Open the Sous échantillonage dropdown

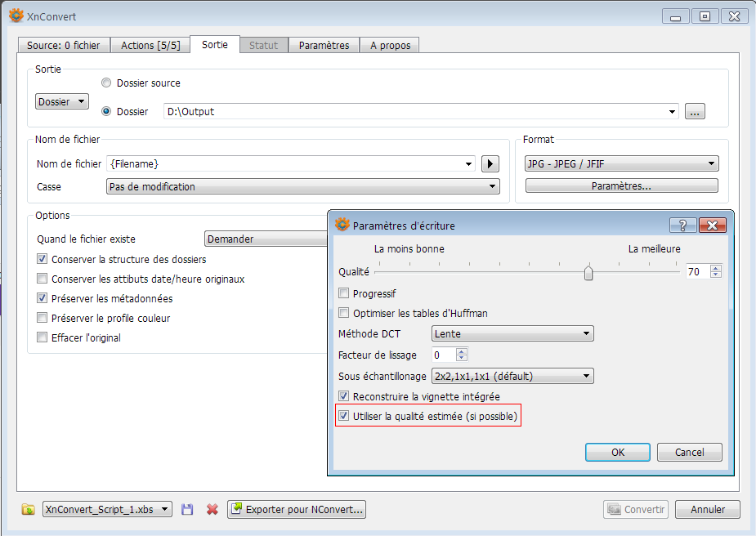point(512,376)
